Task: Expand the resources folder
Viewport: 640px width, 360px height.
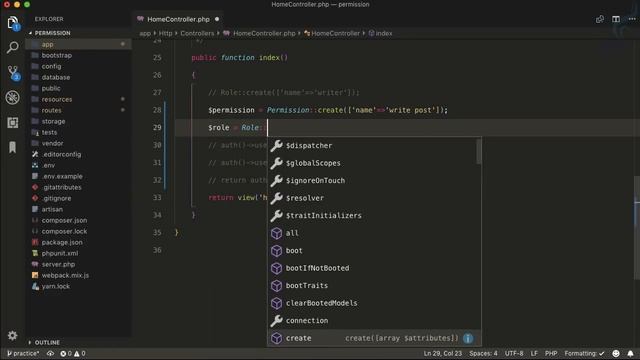Action: tap(57, 99)
